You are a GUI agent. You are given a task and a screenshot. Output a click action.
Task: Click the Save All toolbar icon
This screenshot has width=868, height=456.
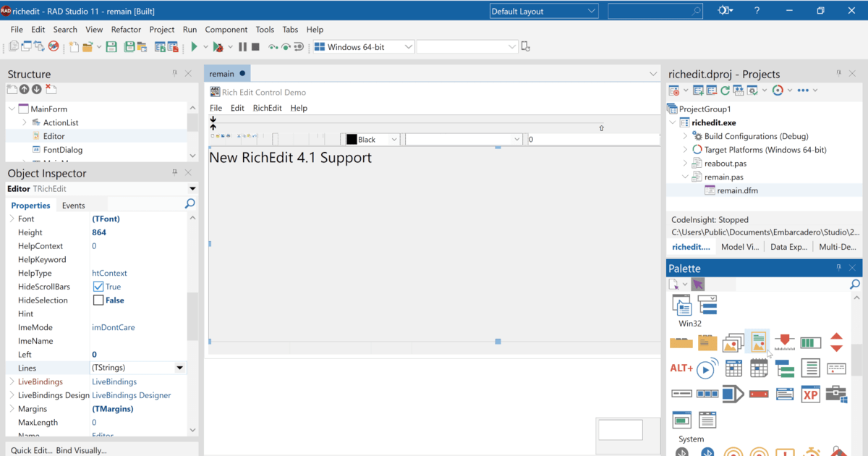pos(129,46)
